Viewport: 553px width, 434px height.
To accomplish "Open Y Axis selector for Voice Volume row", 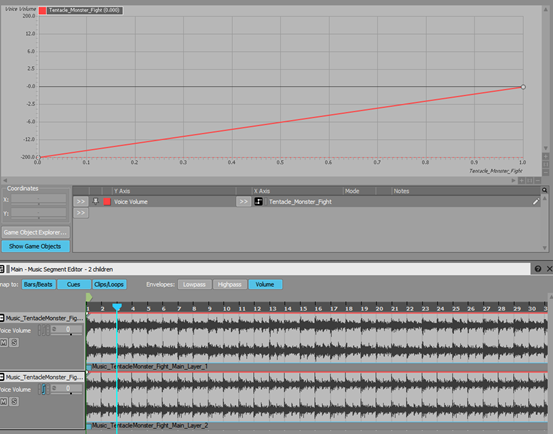I will click(x=81, y=201).
